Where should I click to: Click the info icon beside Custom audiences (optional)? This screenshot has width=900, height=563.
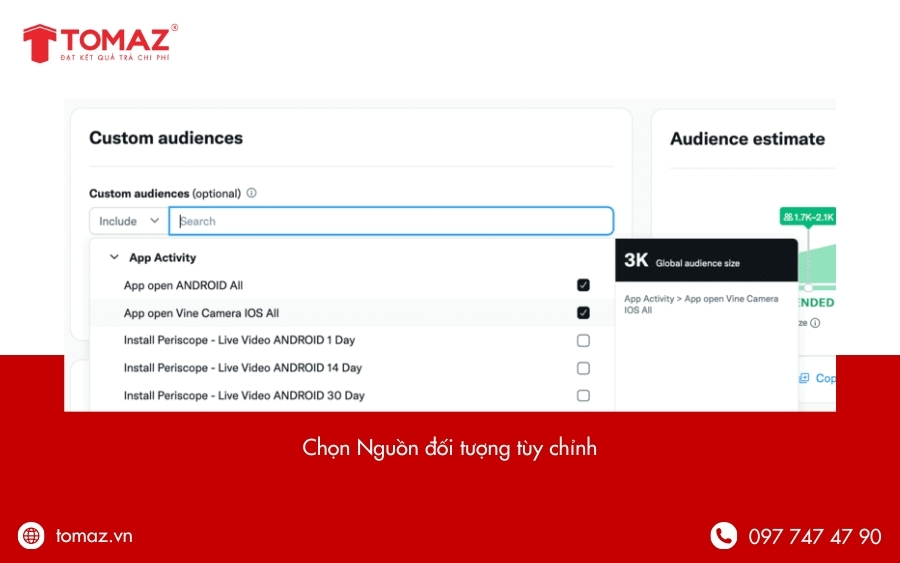point(251,193)
